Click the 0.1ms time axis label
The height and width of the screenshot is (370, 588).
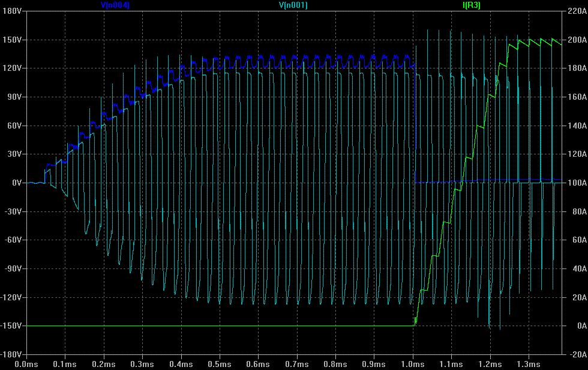tap(65, 365)
